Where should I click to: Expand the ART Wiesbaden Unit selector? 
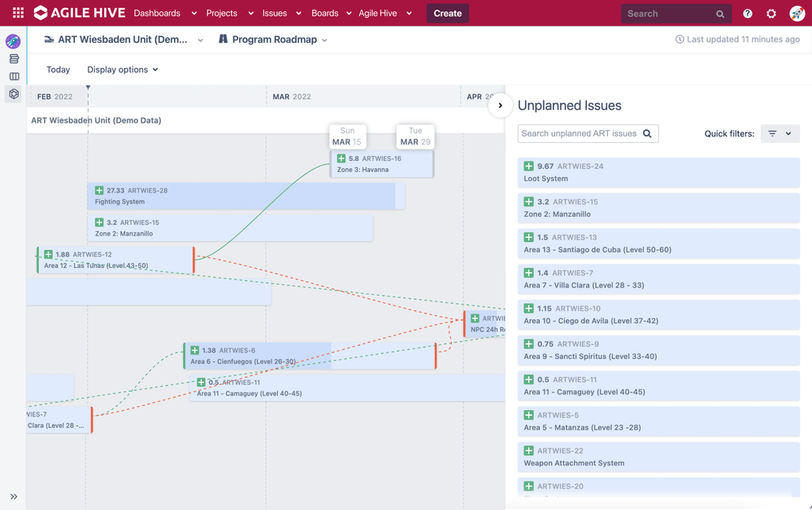(124, 40)
